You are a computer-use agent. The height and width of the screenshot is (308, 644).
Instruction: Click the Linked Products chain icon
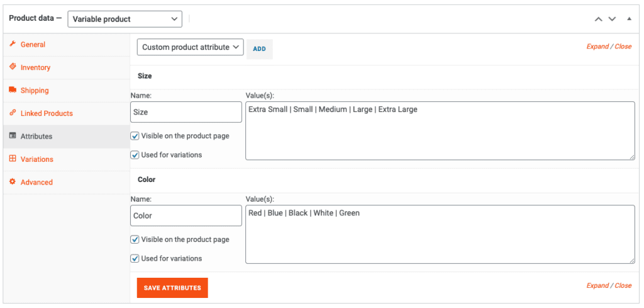click(13, 113)
